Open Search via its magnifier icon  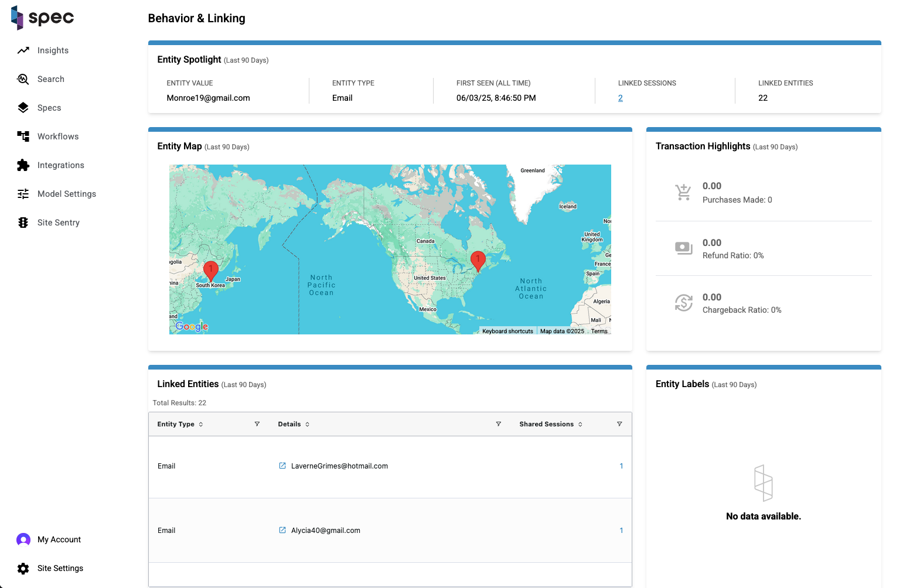coord(23,79)
